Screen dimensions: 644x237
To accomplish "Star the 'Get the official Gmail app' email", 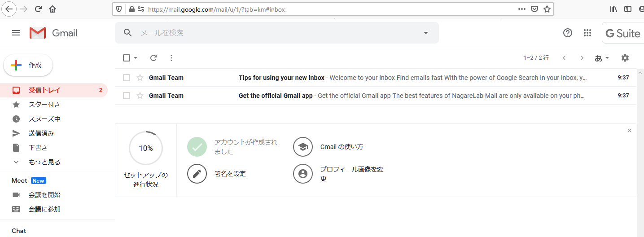I will click(x=140, y=96).
